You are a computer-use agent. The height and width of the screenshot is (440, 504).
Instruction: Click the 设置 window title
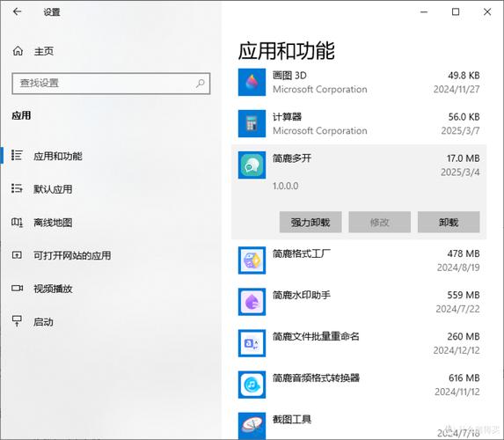point(52,12)
